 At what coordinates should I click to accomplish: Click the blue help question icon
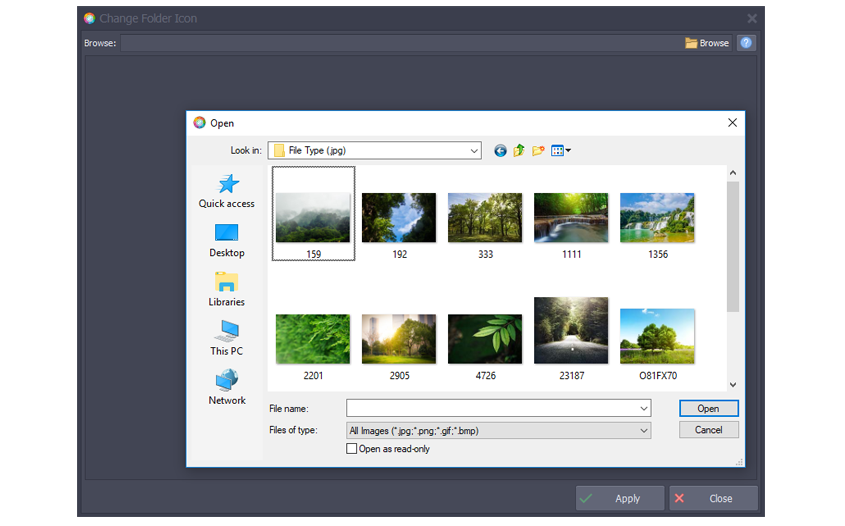point(746,43)
